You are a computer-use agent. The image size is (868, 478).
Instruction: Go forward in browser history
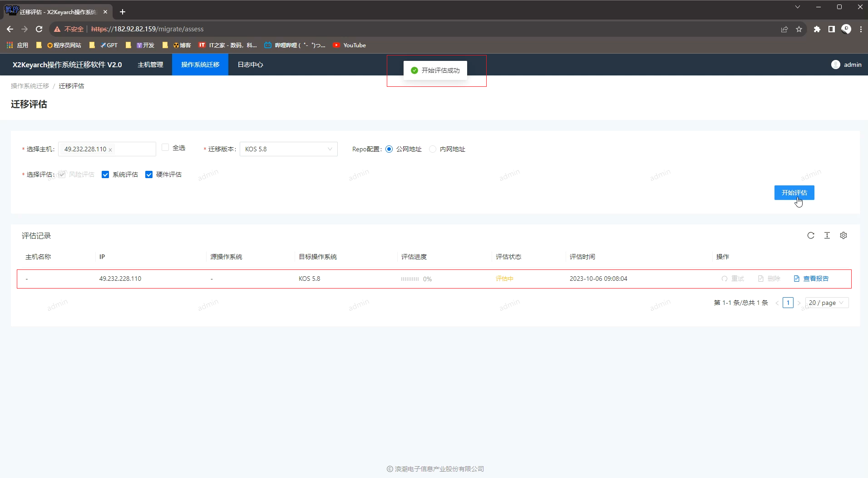pos(25,29)
